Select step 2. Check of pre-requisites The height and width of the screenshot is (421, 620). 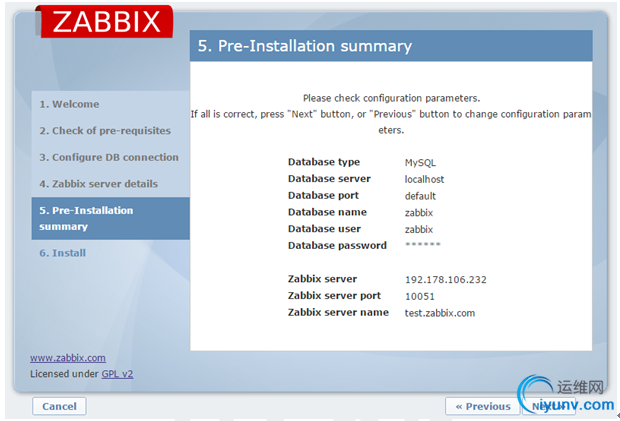(105, 131)
